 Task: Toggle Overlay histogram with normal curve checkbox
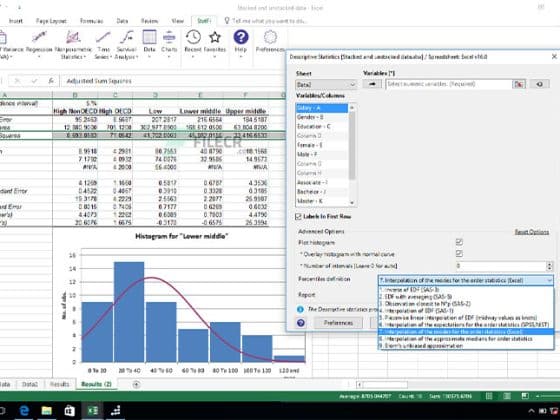click(x=459, y=254)
